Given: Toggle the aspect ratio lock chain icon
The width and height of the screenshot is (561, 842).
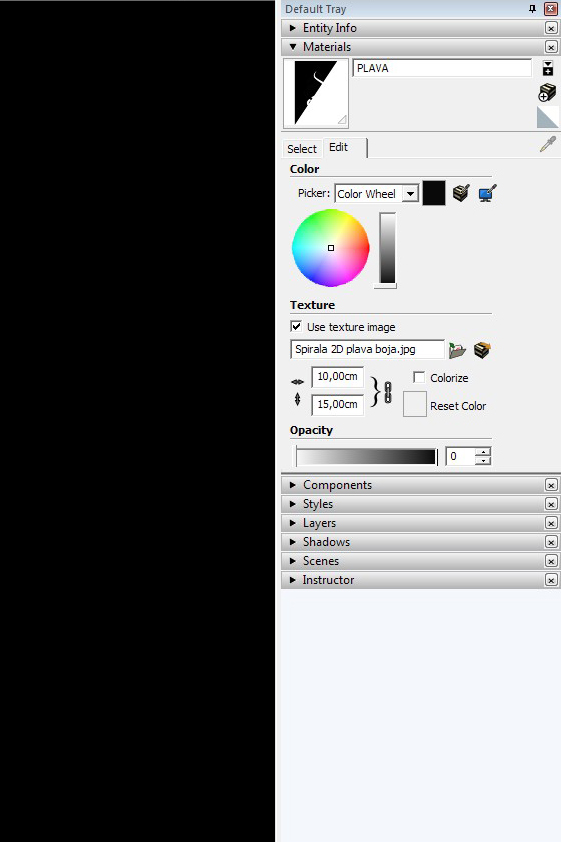Looking at the screenshot, I should point(388,392).
